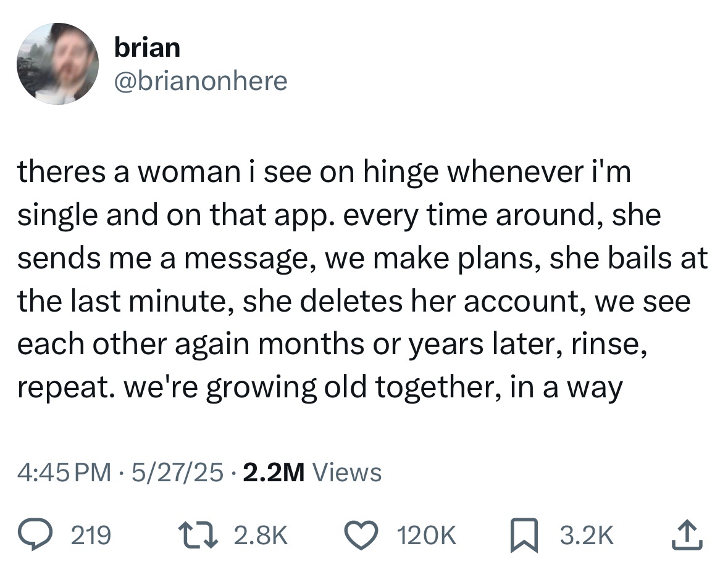This screenshot has height=588, width=728.
Task: Click the display name "brian"
Action: pos(147,48)
